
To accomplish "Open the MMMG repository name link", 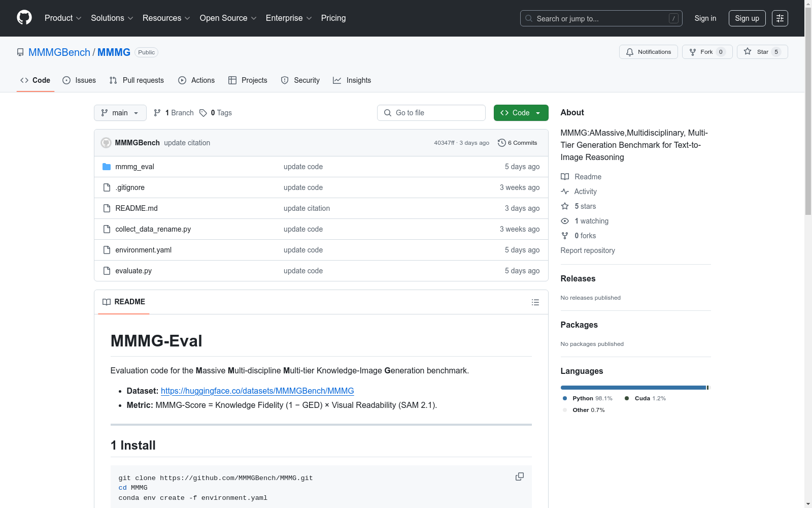I will [x=114, y=52].
